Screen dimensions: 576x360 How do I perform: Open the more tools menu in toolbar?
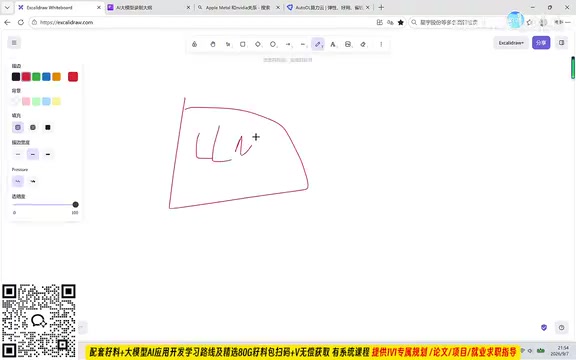coord(381,44)
